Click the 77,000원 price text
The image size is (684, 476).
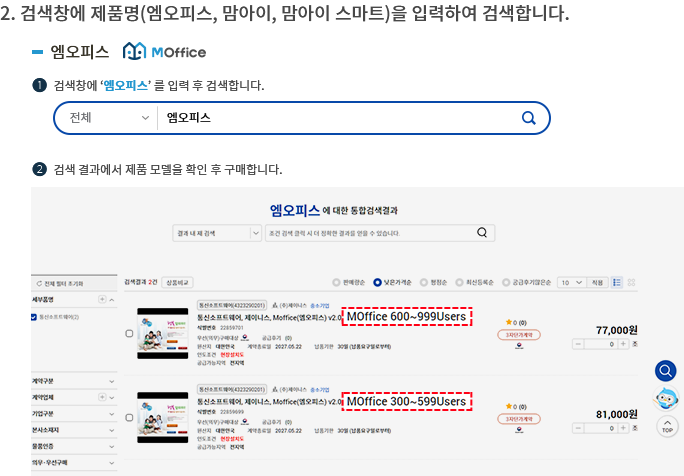click(x=616, y=330)
